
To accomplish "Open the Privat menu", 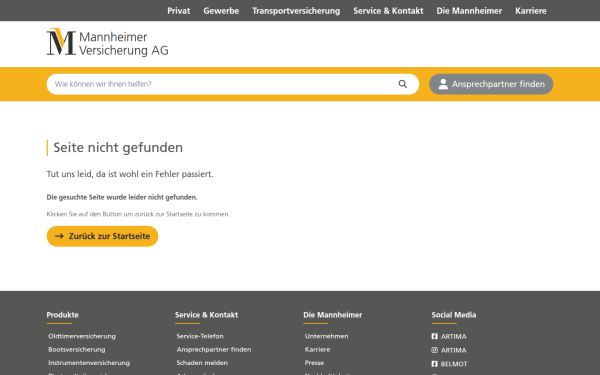I will (x=179, y=11).
